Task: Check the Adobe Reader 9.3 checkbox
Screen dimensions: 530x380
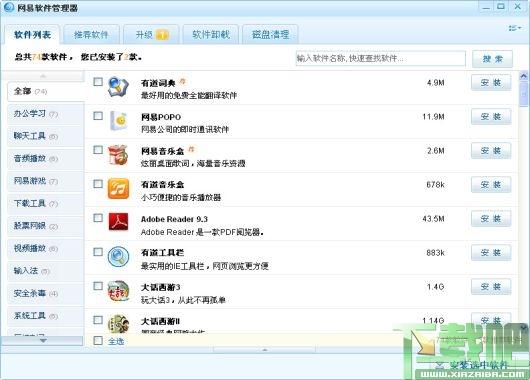Action: [98, 218]
